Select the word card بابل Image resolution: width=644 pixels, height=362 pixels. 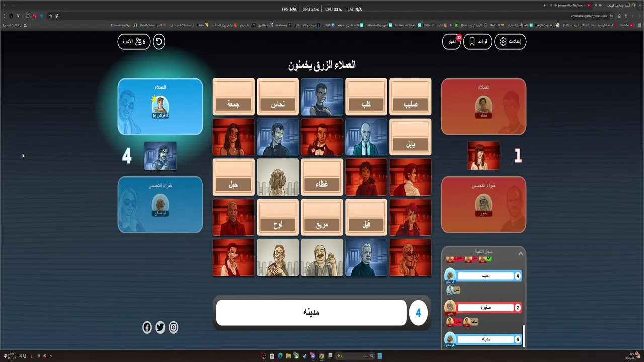411,137
